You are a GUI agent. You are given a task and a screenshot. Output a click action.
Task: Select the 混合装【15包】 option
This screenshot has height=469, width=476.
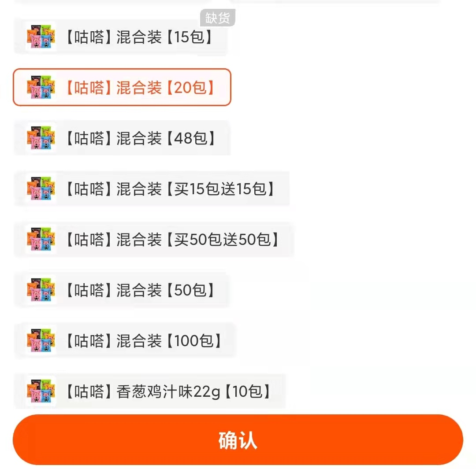[138, 37]
